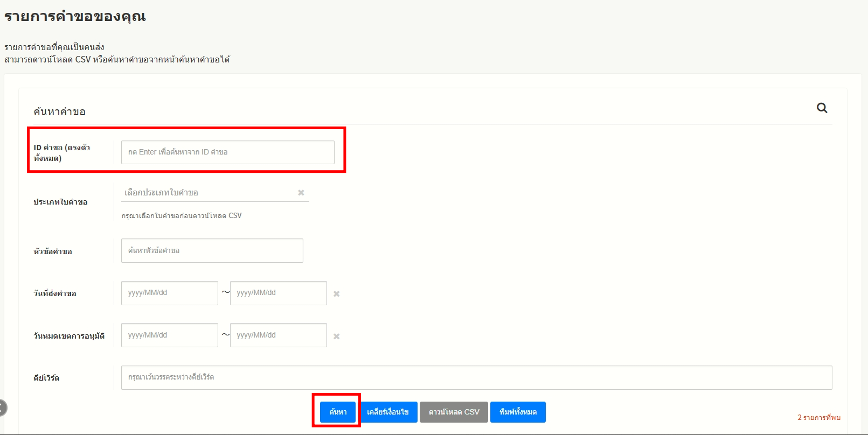Click the gray ดาวน์โหลด CSV button
Viewport: 868px width, 435px height.
(x=454, y=412)
